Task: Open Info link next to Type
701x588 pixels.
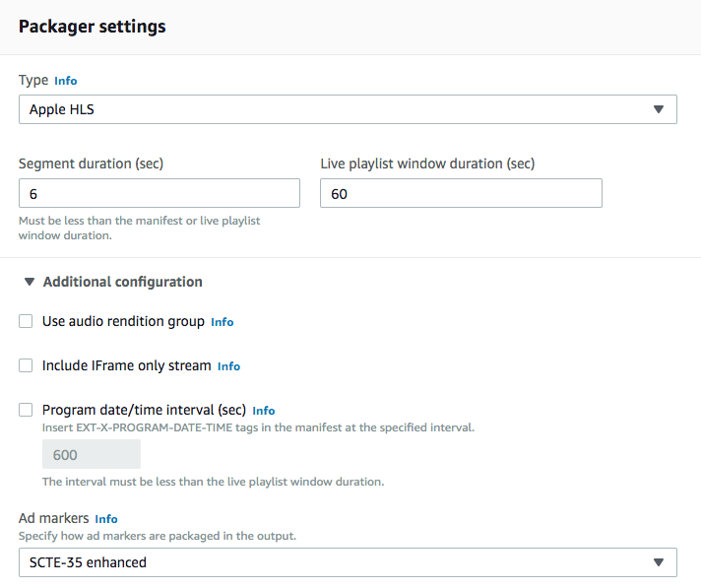Action: pyautogui.click(x=66, y=81)
